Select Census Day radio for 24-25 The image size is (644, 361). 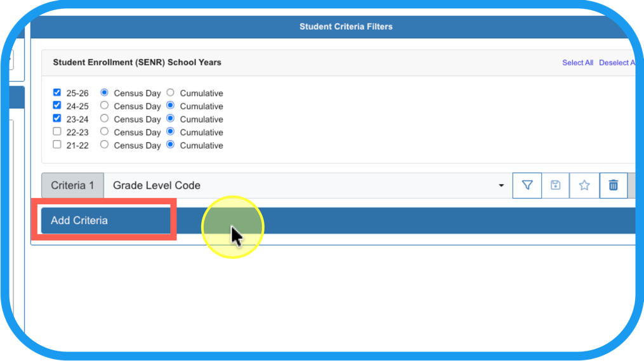(105, 105)
